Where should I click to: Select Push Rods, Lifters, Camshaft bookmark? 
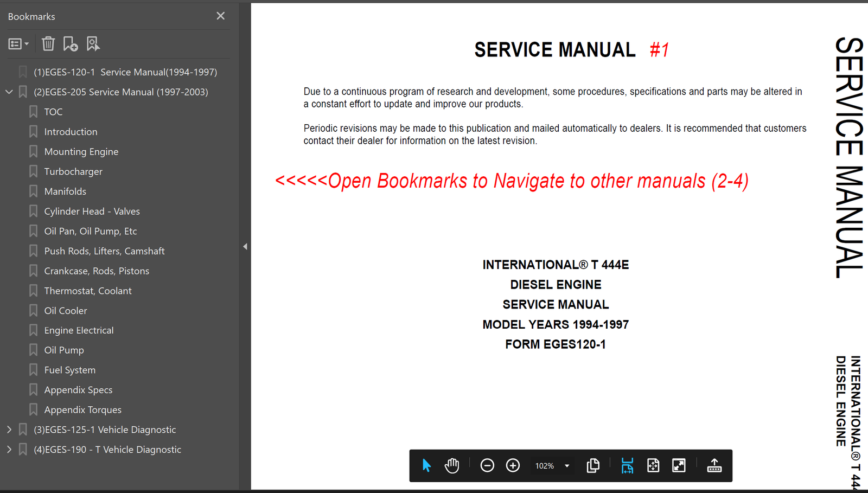104,251
